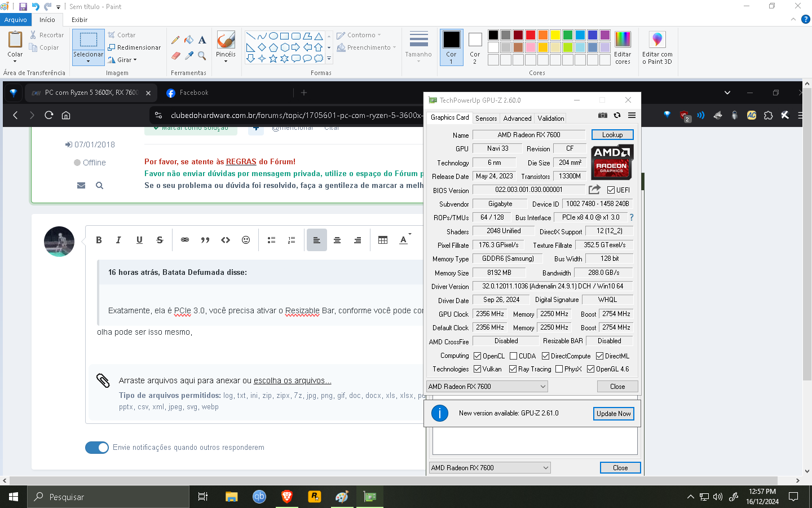
Task: Select the Pencil tool in Paint
Action: coord(175,40)
